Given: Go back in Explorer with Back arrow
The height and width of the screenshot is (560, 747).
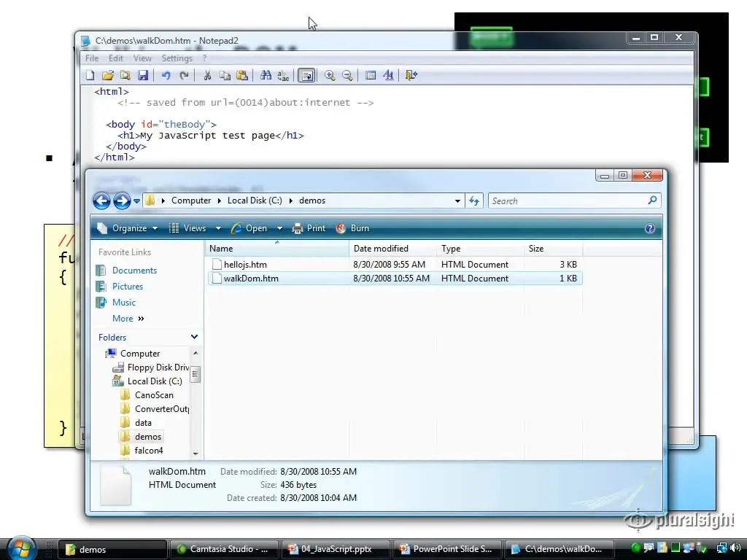Looking at the screenshot, I should coord(101,201).
